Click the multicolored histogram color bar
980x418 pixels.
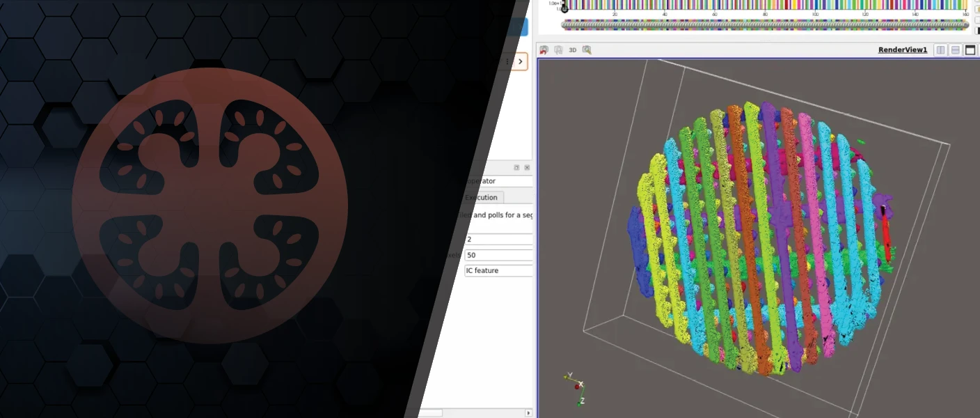pyautogui.click(x=765, y=5)
